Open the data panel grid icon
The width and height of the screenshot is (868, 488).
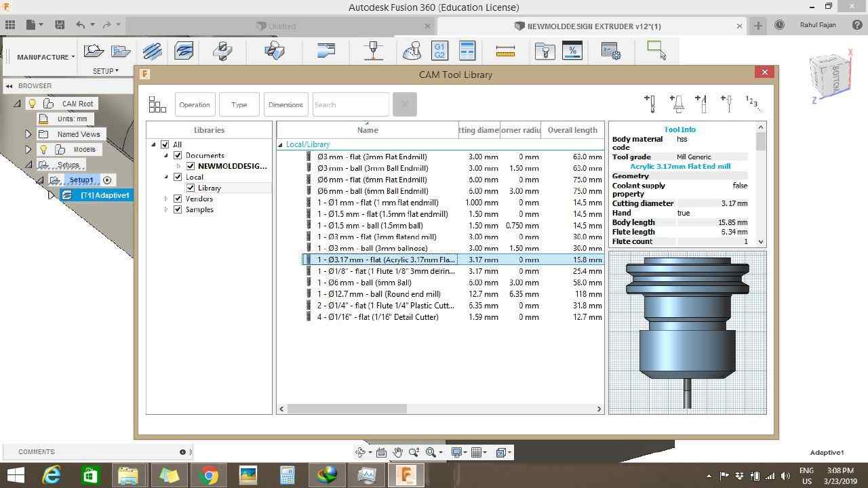click(x=10, y=25)
